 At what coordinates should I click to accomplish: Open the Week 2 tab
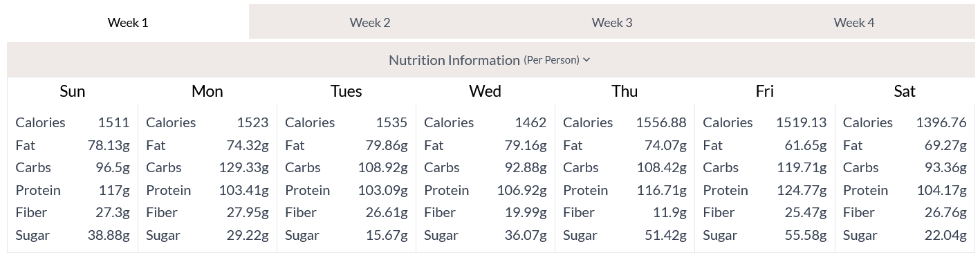(370, 22)
